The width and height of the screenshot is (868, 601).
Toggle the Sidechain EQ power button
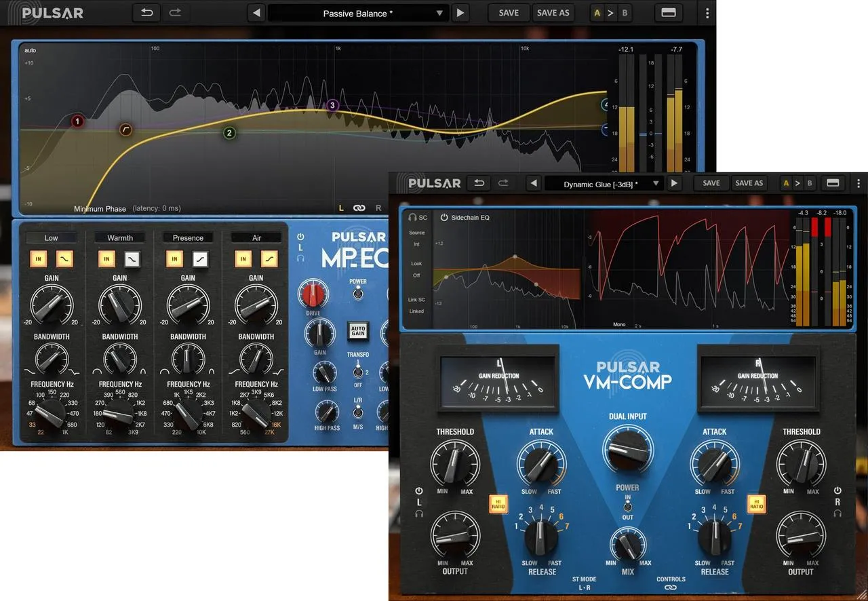[444, 218]
